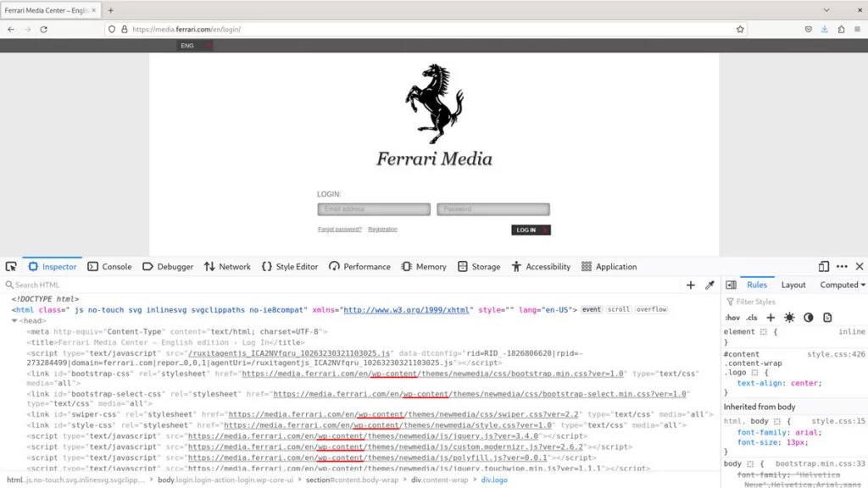Open Firefox extensions puzzle icon
Screen dimensions: 868x488
tap(841, 29)
